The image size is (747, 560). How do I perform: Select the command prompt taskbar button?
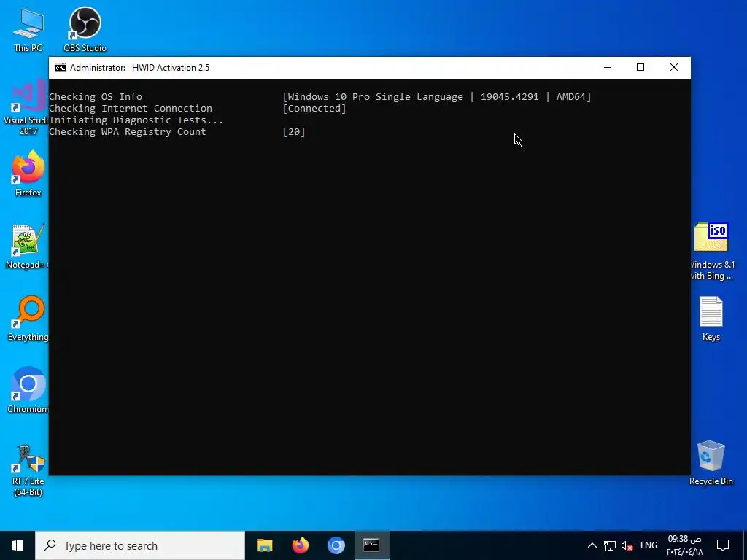pos(371,545)
